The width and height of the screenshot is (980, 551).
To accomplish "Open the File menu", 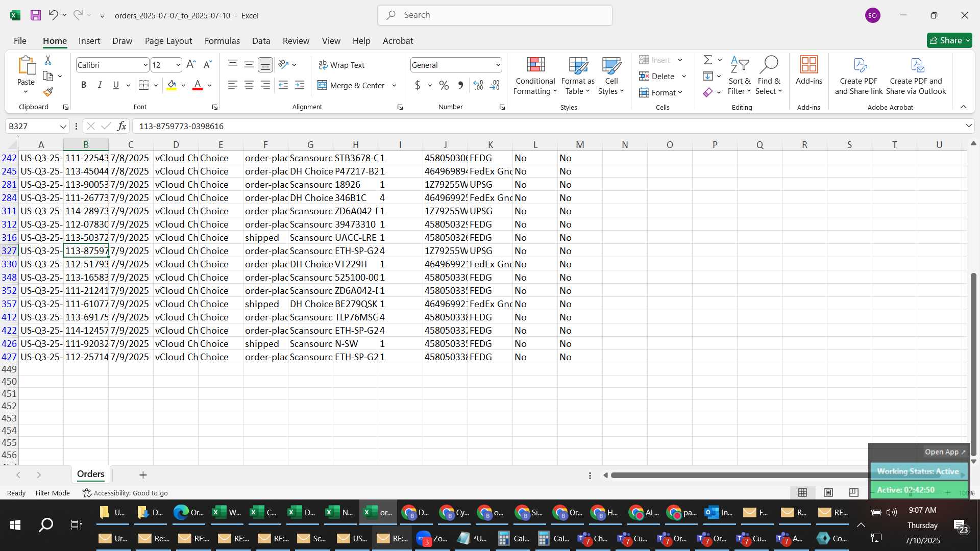I will 20,41.
